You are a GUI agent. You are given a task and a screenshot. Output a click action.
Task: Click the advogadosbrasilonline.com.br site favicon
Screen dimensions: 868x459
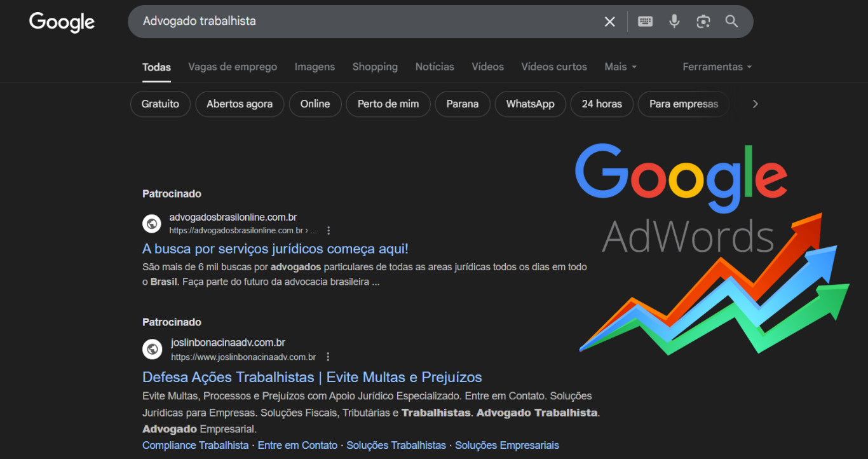pos(152,224)
